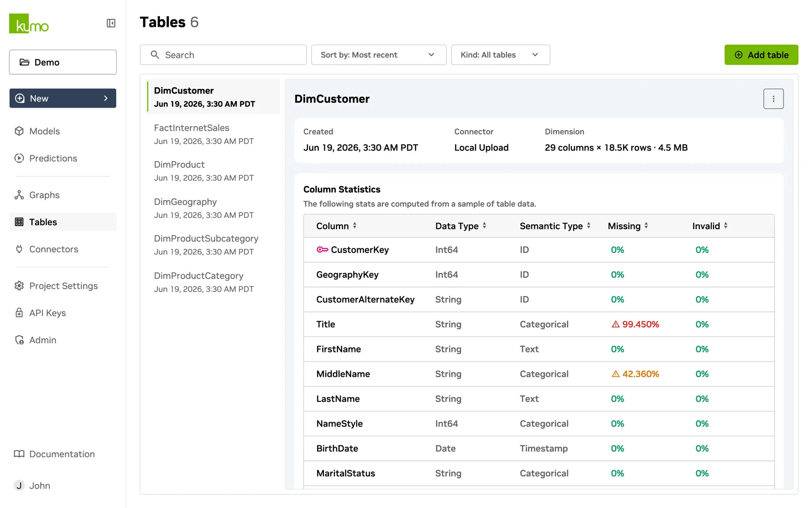Select DimCustomer in tables list

coord(213,97)
